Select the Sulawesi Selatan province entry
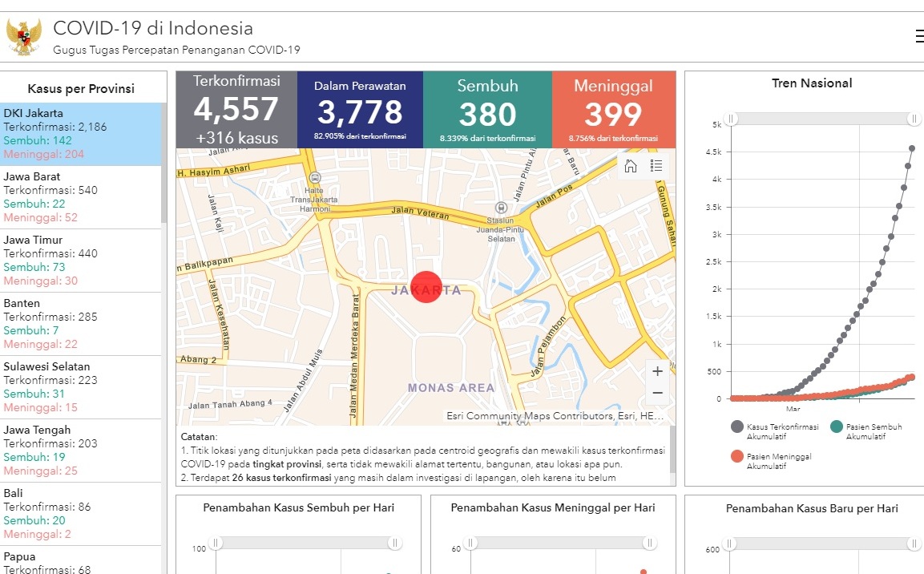924x574 pixels. tap(80, 387)
